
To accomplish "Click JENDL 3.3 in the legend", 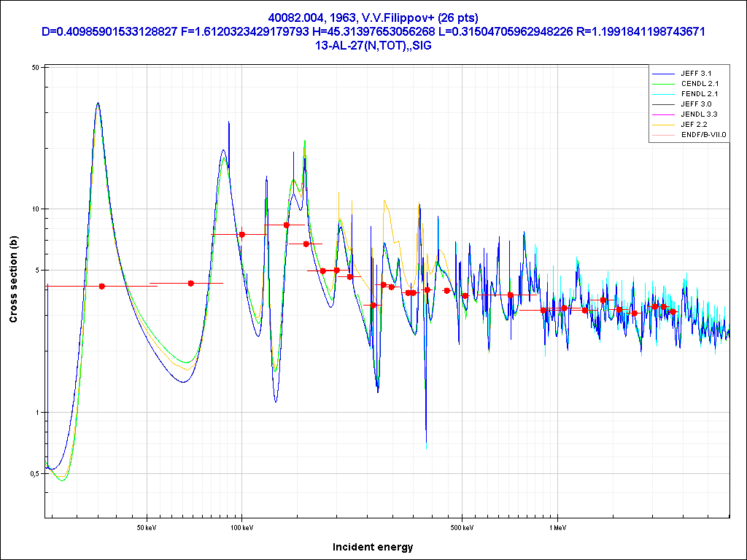I will 699,114.
